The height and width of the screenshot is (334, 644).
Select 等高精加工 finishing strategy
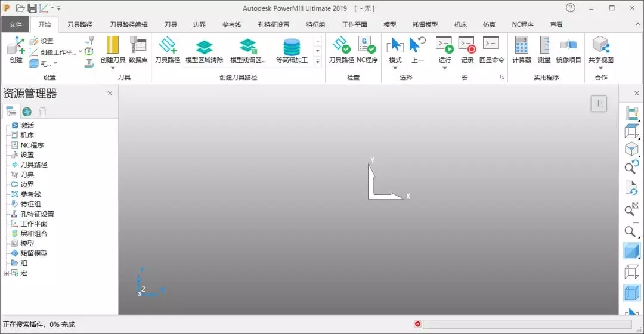point(292,50)
